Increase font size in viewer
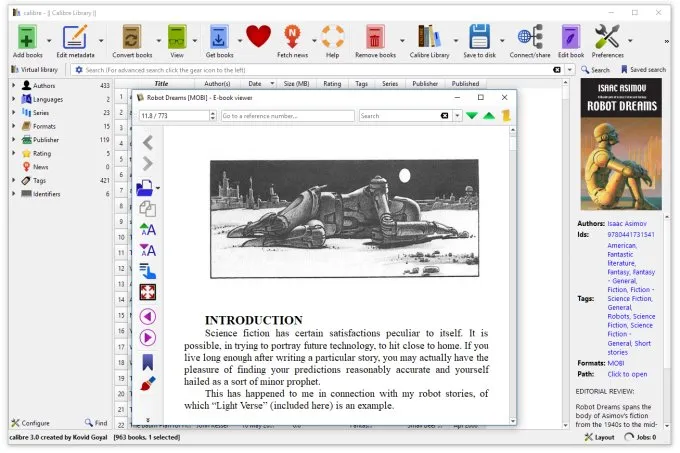 (147, 229)
